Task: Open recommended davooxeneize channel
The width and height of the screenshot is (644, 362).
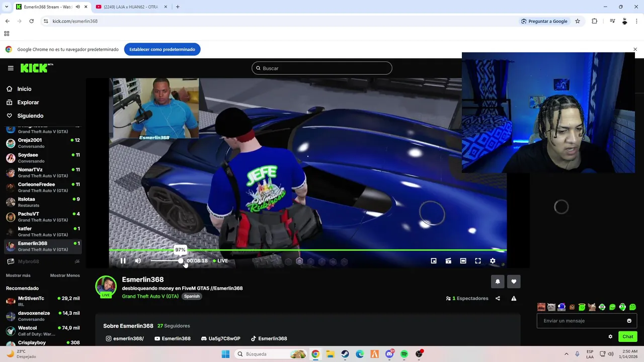Action: coord(43,316)
